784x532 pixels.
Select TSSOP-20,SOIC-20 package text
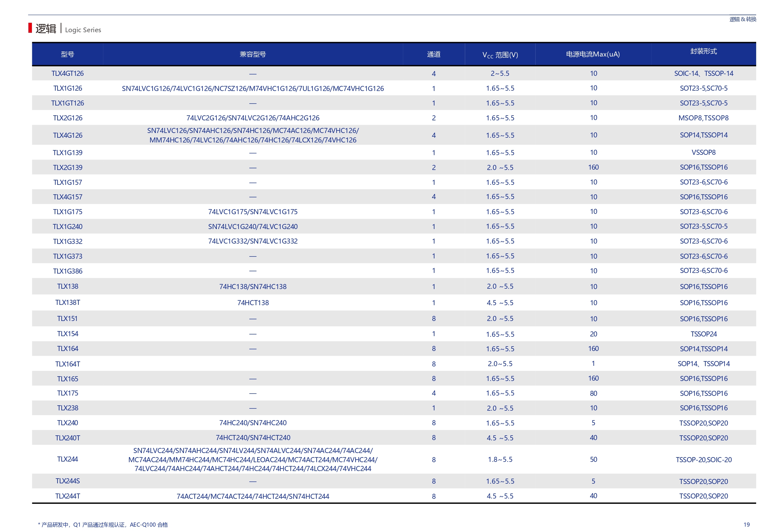(x=703, y=460)
